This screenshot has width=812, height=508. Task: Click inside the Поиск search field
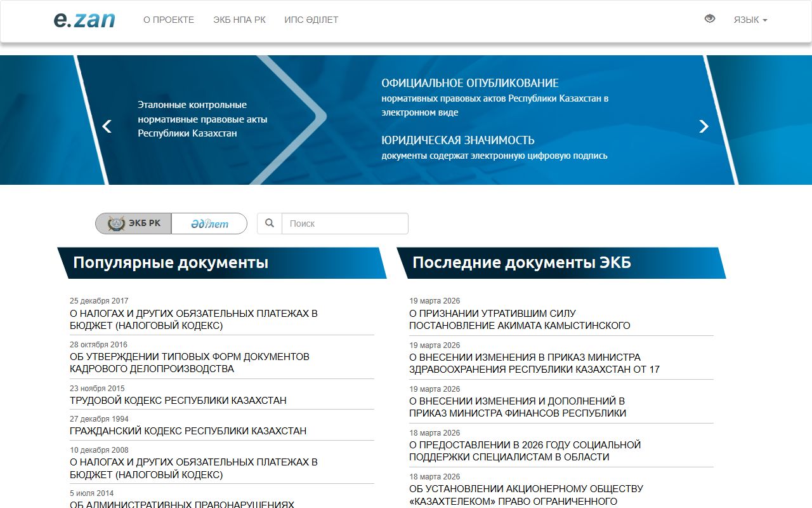point(344,223)
